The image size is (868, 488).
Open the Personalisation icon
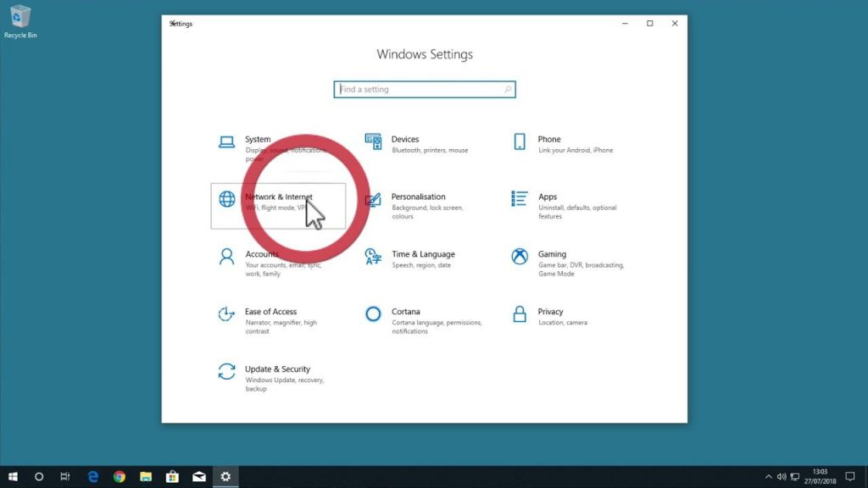pos(373,200)
